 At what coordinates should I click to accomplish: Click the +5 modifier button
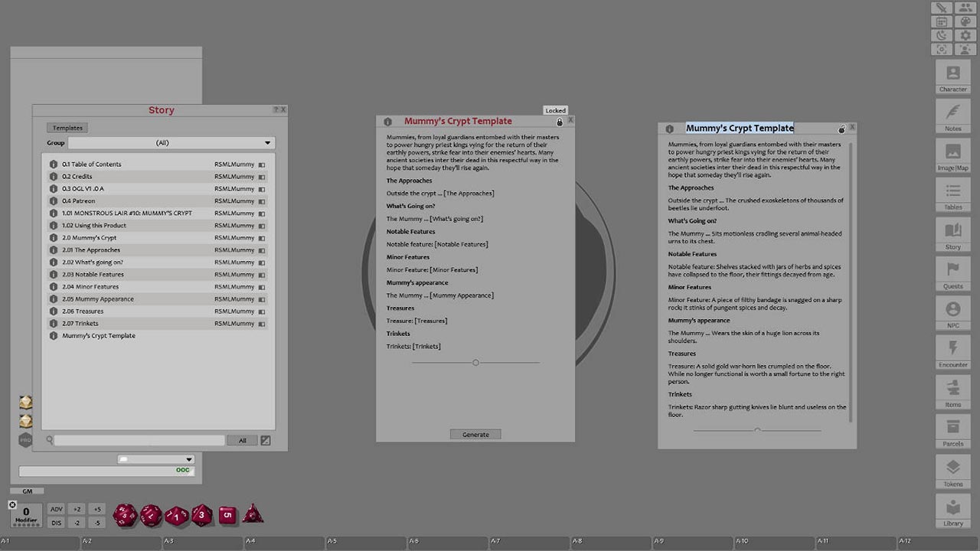coord(96,508)
